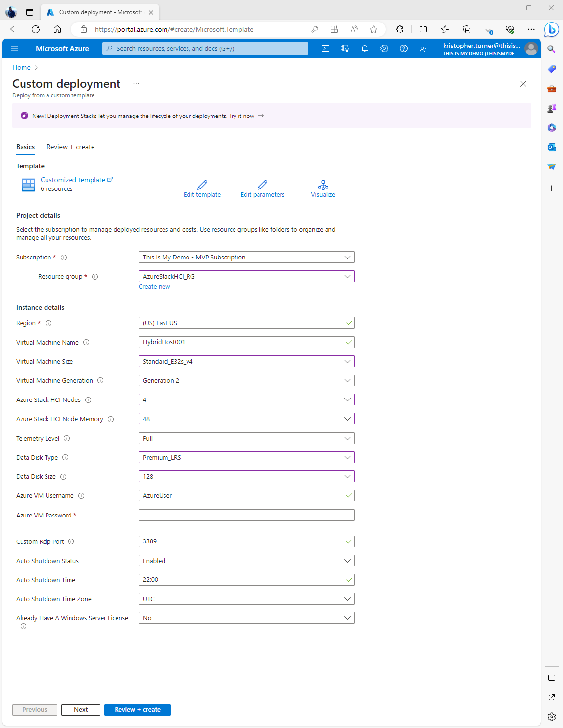Open the Resource group dropdown
The width and height of the screenshot is (563, 728).
pos(246,276)
